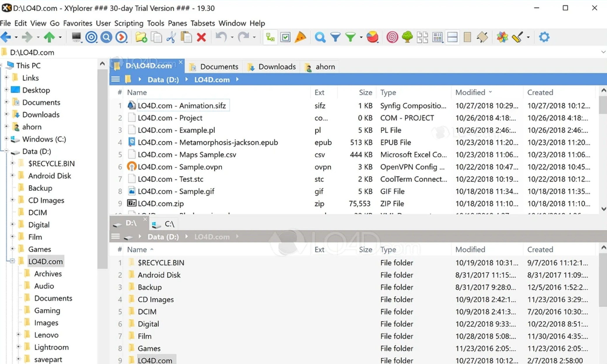The width and height of the screenshot is (607, 364).
Task: Collapse the Data (D:) tree node
Action: pyautogui.click(x=6, y=151)
